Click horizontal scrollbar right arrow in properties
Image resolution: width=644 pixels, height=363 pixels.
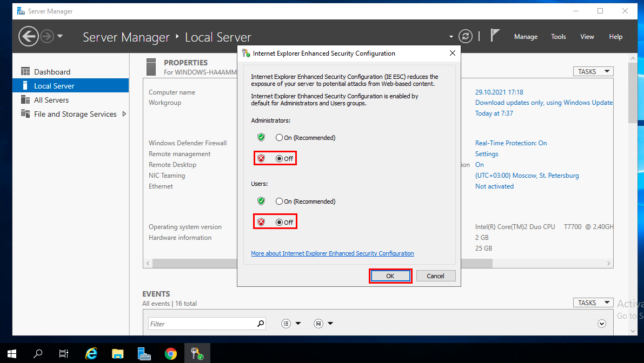[x=609, y=263]
